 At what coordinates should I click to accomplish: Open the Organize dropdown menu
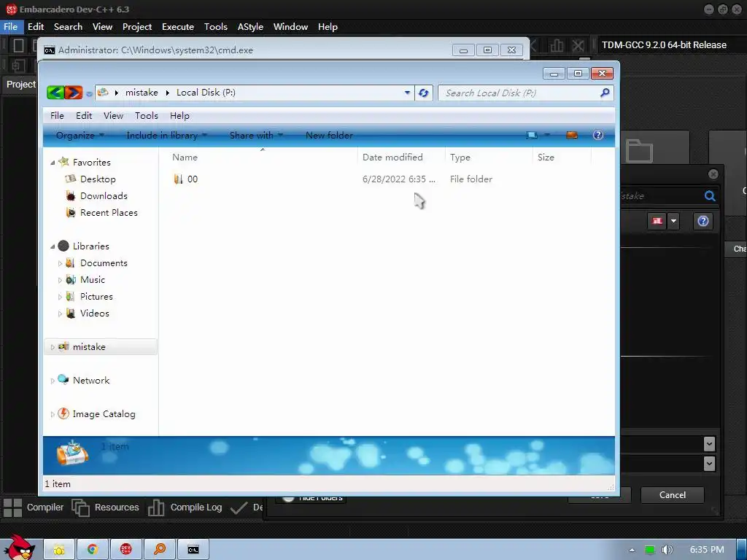(x=80, y=135)
